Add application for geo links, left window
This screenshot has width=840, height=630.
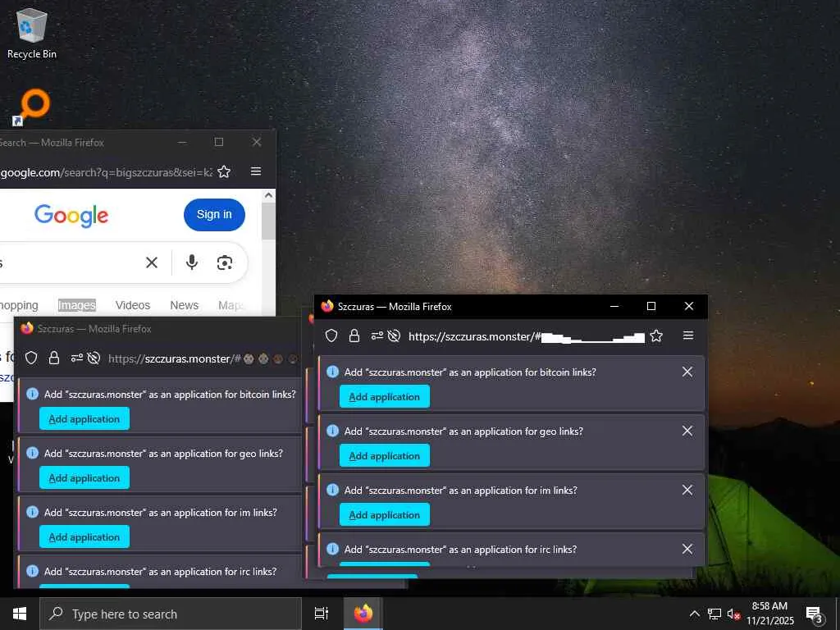[84, 478]
